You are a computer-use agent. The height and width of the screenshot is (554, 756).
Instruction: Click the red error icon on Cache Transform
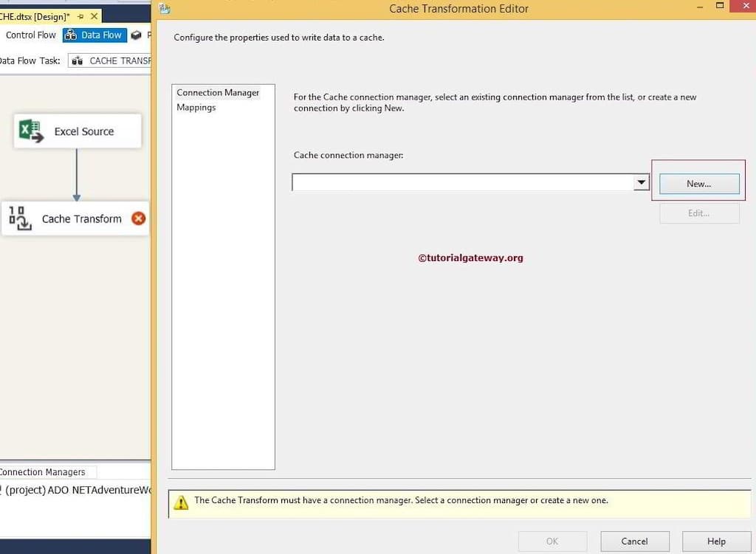tap(138, 218)
